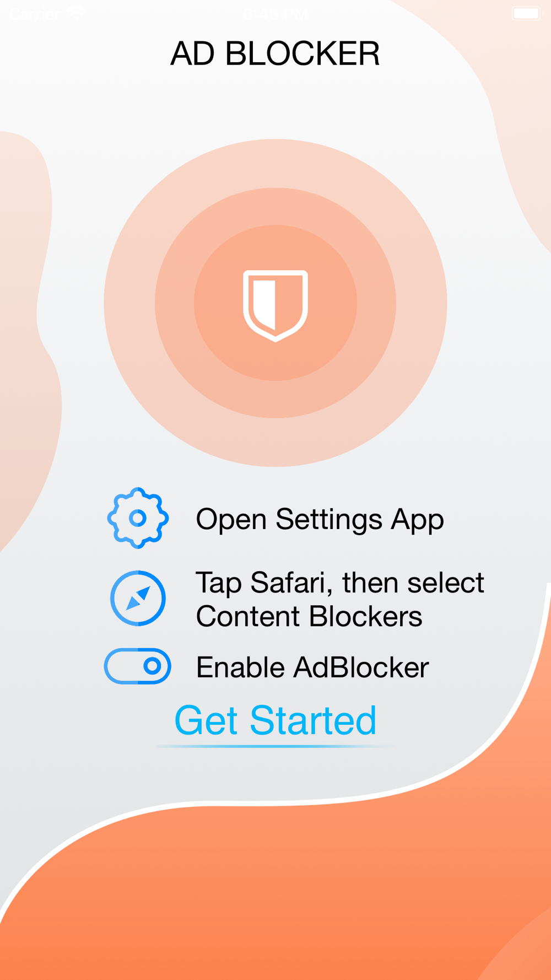The width and height of the screenshot is (551, 980).
Task: Tap the Carrier label in status bar
Action: (x=34, y=14)
